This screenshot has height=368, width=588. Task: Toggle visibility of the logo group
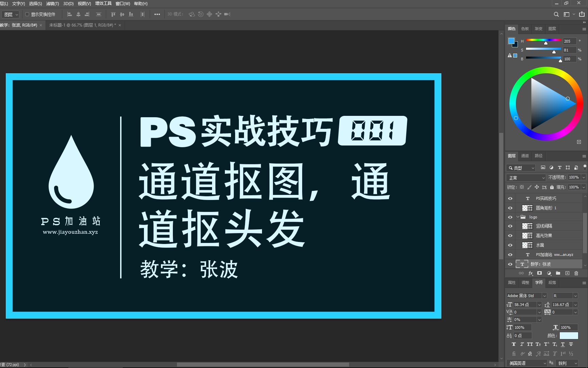(510, 217)
